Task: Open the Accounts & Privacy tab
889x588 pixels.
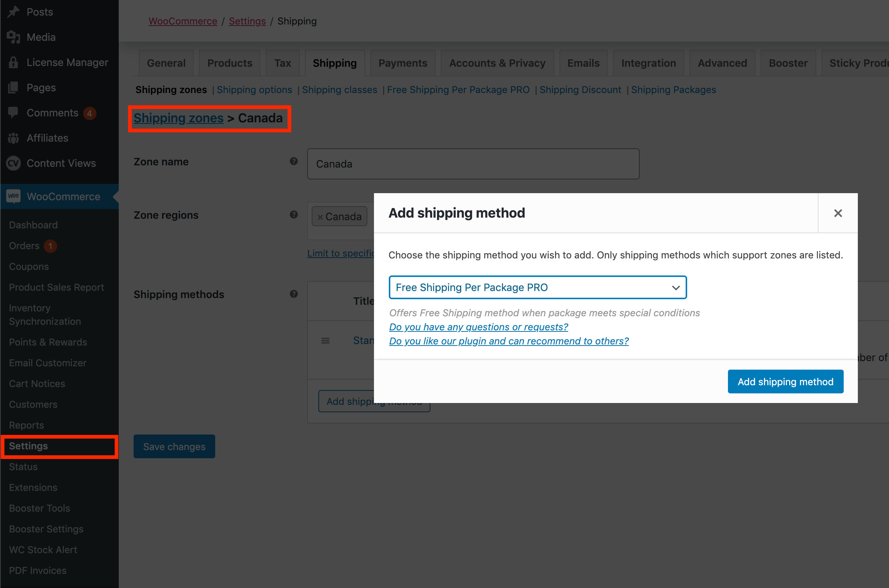Action: 497,63
